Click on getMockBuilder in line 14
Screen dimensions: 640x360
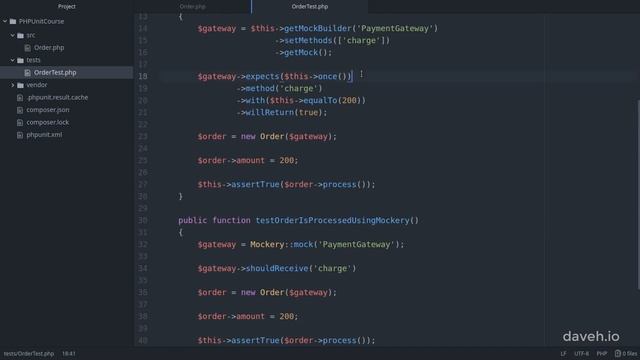318,29
